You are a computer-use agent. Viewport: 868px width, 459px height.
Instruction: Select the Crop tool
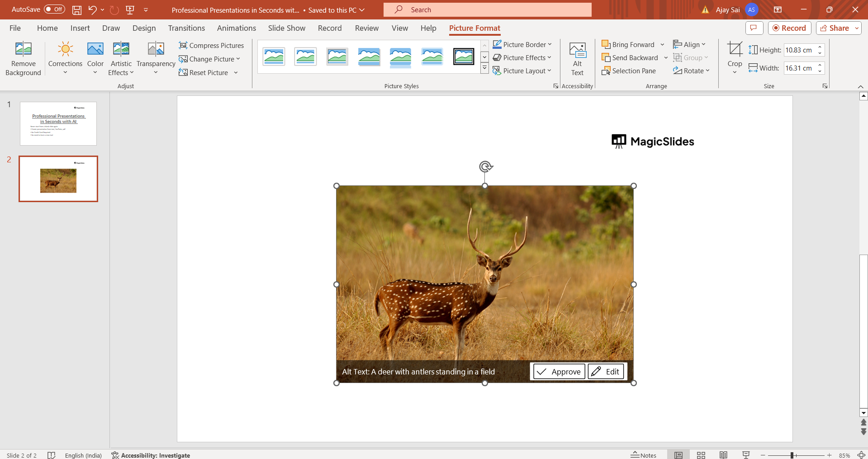(735, 49)
